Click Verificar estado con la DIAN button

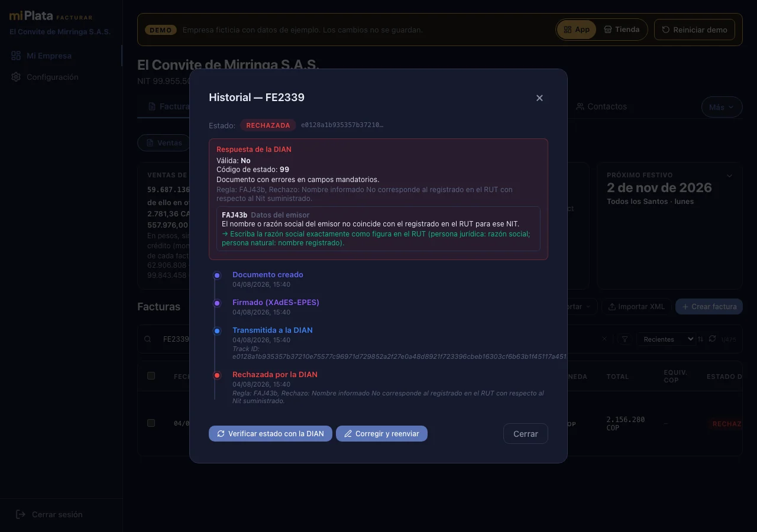(270, 433)
